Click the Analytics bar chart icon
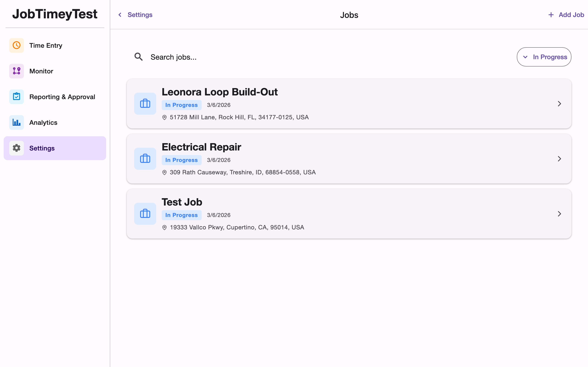 pos(16,122)
